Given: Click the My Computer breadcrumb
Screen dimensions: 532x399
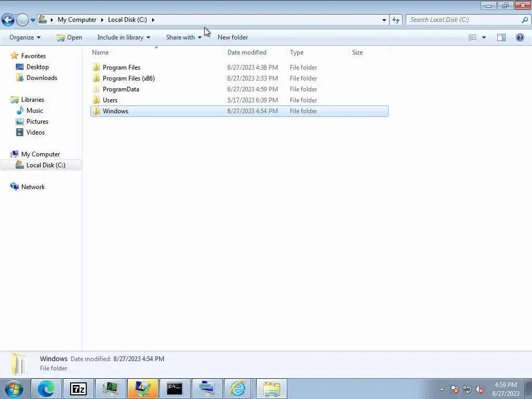Looking at the screenshot, I should (77, 20).
